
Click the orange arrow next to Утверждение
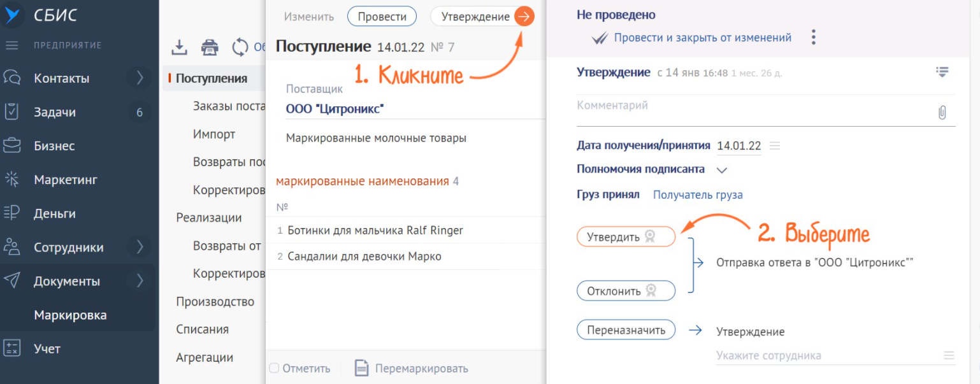point(524,17)
